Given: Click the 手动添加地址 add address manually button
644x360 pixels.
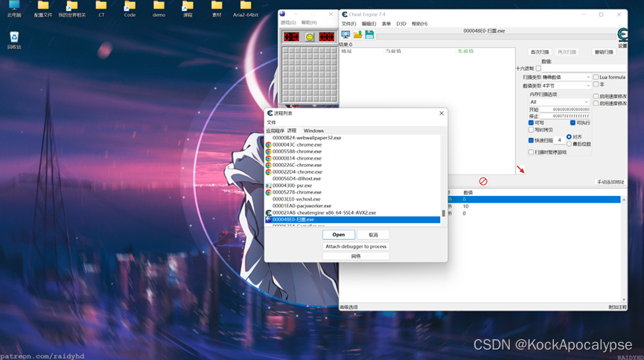Looking at the screenshot, I should (610, 182).
